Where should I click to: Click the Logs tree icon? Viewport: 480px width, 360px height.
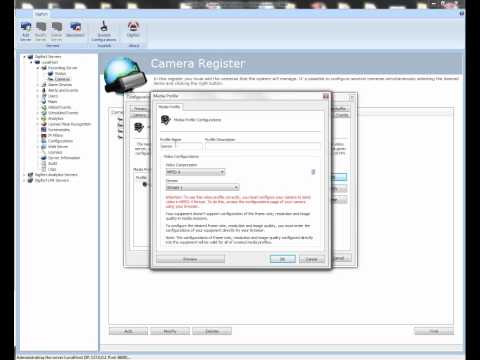click(44, 169)
